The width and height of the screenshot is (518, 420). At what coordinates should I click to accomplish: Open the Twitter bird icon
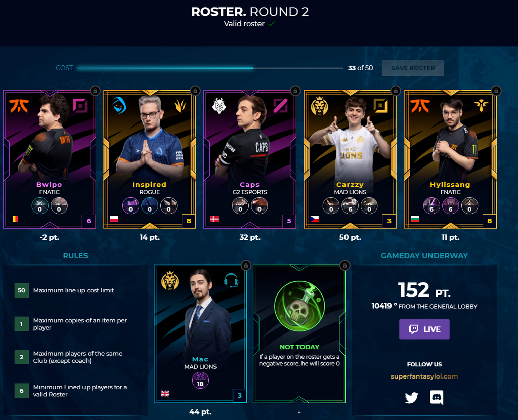pyautogui.click(x=412, y=398)
